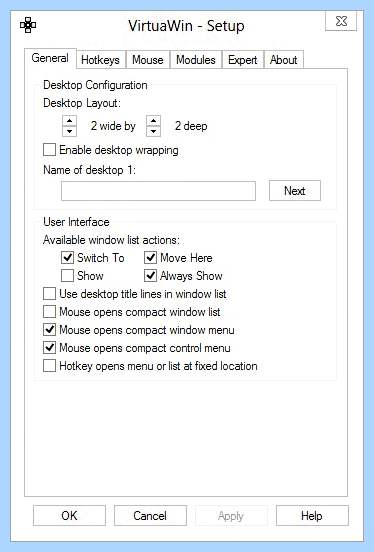Check the Show window list action
The height and width of the screenshot is (552, 374).
(67, 276)
